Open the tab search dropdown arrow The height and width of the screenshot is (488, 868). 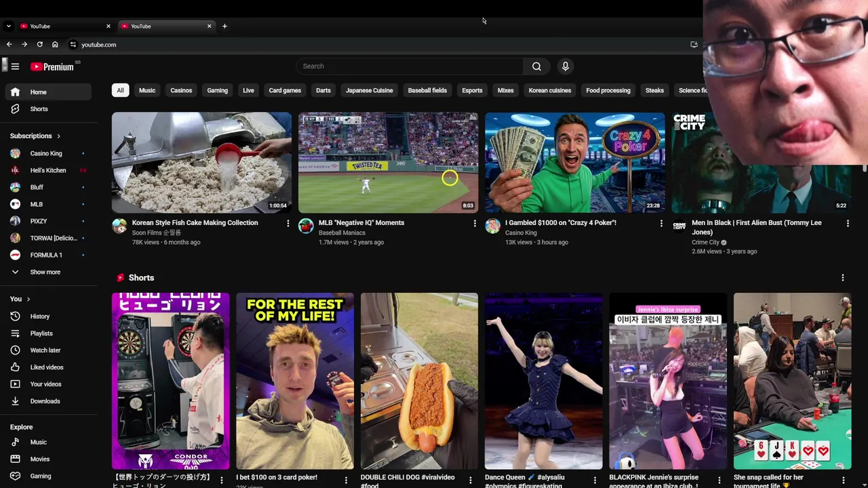point(8,26)
